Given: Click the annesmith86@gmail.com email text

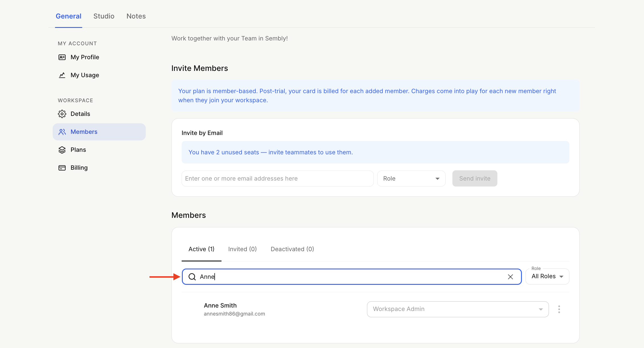Looking at the screenshot, I should pyautogui.click(x=234, y=314).
